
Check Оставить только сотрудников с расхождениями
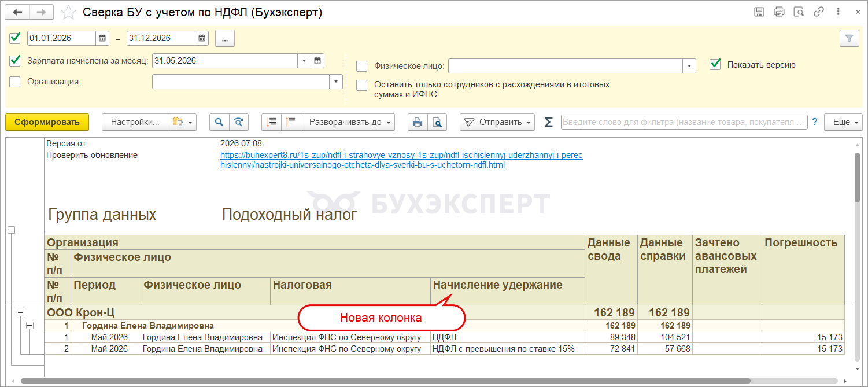click(x=362, y=85)
